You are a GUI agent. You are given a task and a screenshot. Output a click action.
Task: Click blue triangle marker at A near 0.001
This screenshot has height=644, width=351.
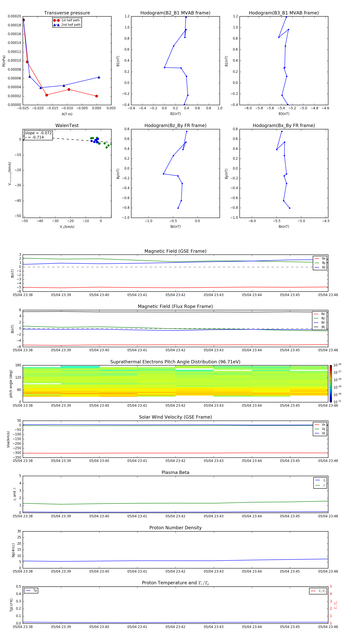click(x=99, y=77)
